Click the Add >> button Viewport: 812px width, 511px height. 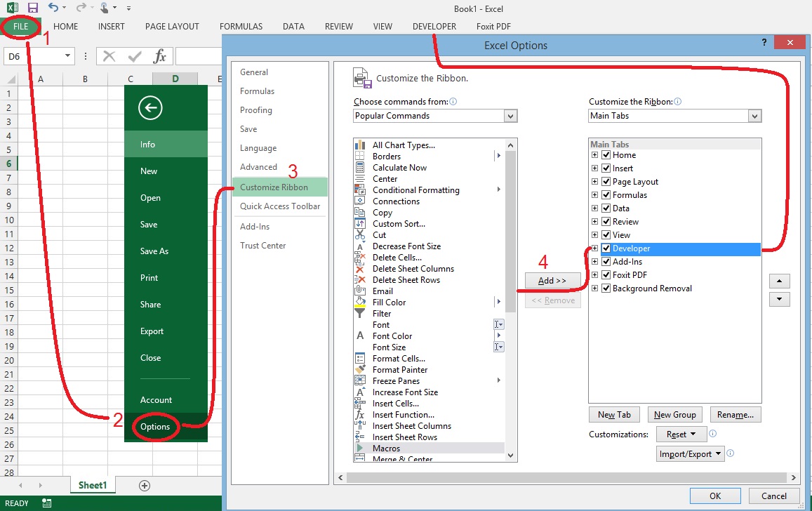(552, 281)
